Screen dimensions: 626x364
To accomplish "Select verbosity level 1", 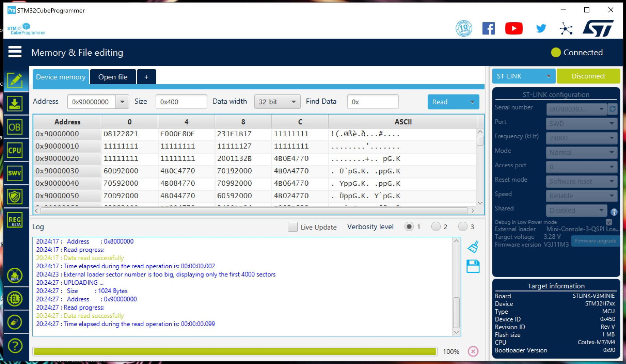I will tap(409, 226).
